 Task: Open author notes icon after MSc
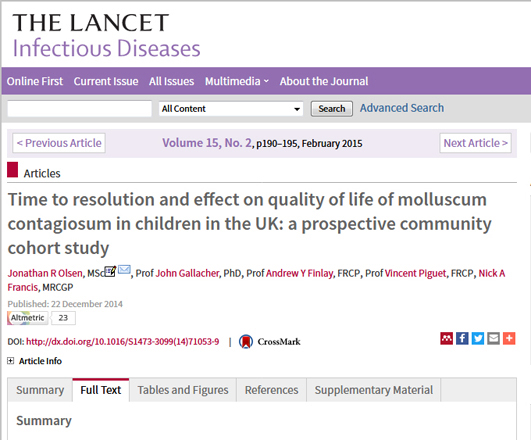110,271
